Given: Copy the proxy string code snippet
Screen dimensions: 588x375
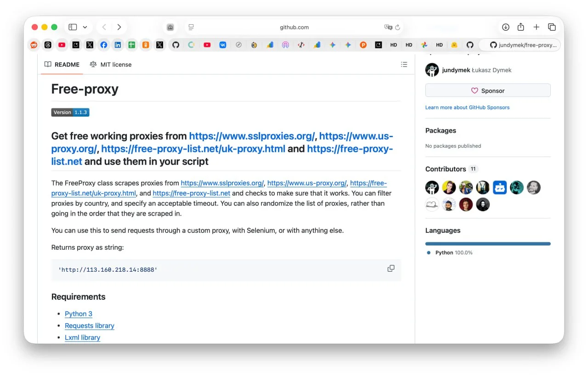Looking at the screenshot, I should click(391, 269).
